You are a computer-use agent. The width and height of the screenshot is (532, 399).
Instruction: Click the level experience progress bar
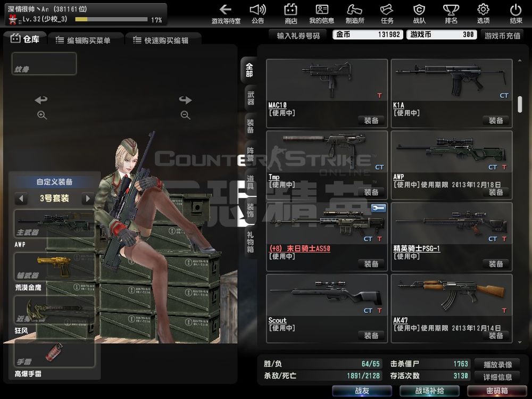click(111, 19)
